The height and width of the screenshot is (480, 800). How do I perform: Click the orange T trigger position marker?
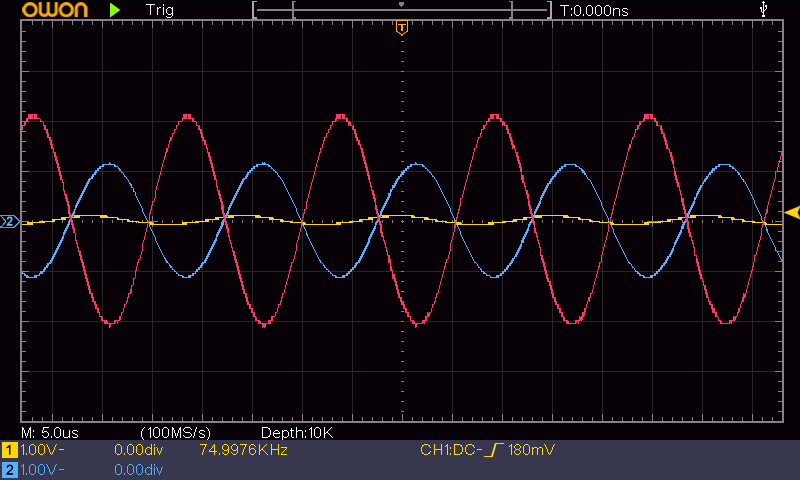[x=401, y=27]
